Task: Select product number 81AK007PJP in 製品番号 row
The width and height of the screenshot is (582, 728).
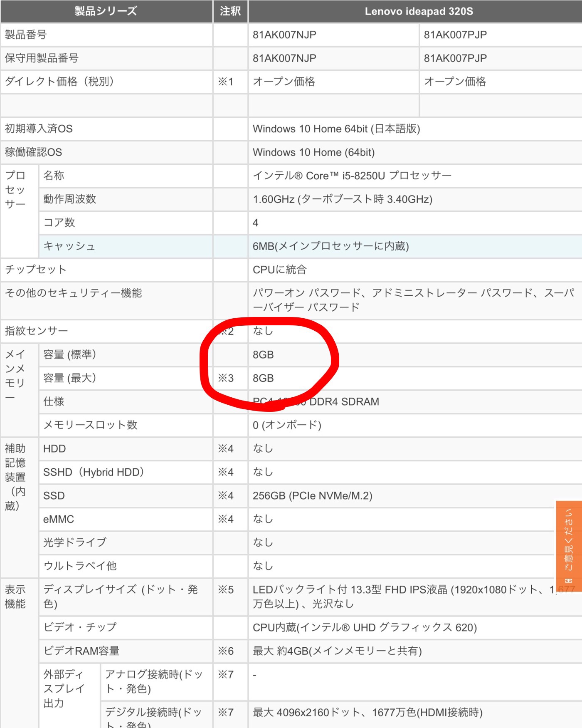Action: [455, 35]
